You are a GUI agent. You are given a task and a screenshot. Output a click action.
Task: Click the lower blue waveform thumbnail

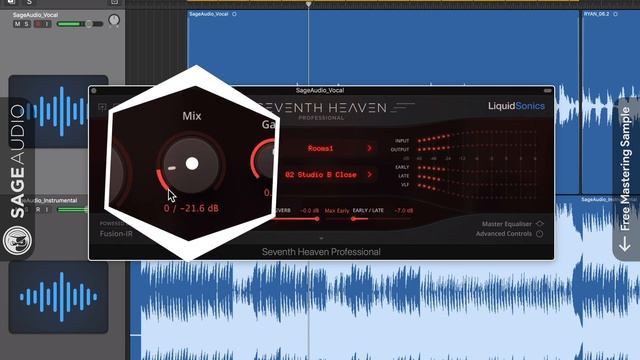58,297
